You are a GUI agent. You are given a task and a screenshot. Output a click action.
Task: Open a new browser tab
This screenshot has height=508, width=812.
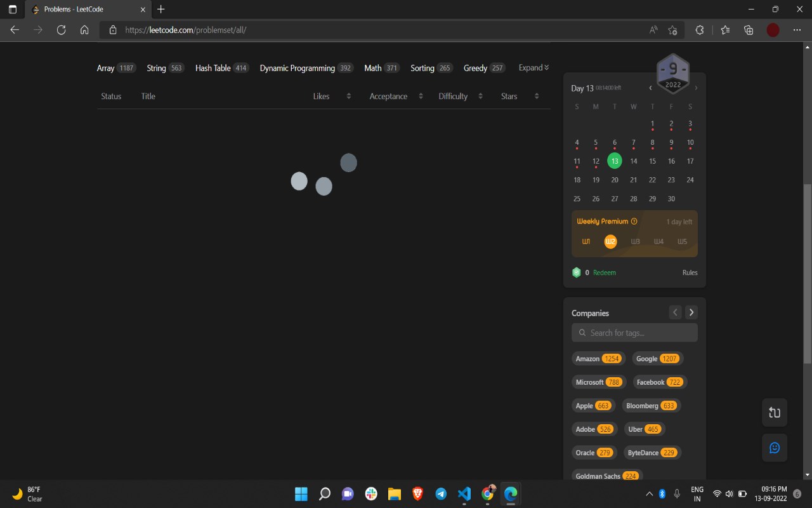[161, 10]
